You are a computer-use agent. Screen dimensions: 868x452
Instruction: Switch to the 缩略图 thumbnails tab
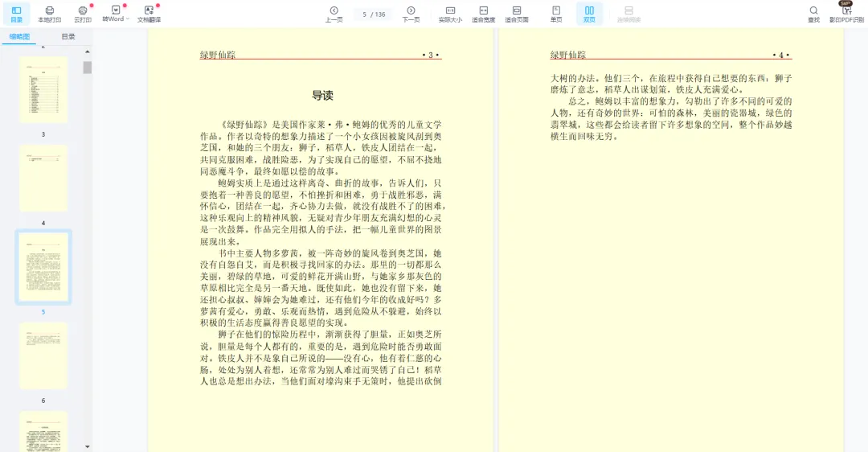pyautogui.click(x=19, y=36)
